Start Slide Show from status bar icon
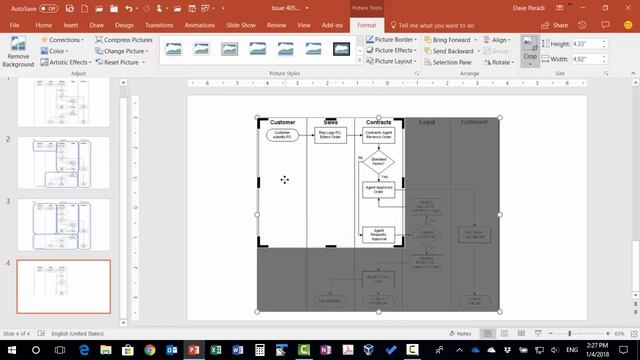 pyautogui.click(x=538, y=333)
